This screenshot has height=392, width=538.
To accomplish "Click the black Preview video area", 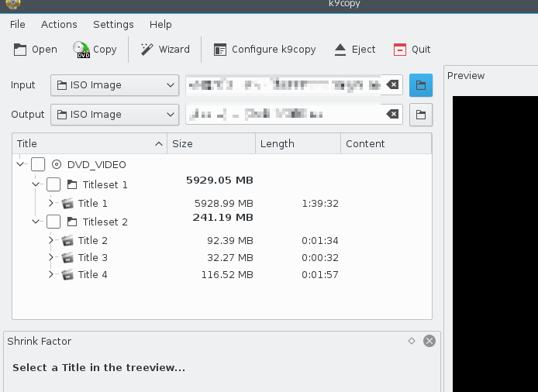I will pos(495,244).
